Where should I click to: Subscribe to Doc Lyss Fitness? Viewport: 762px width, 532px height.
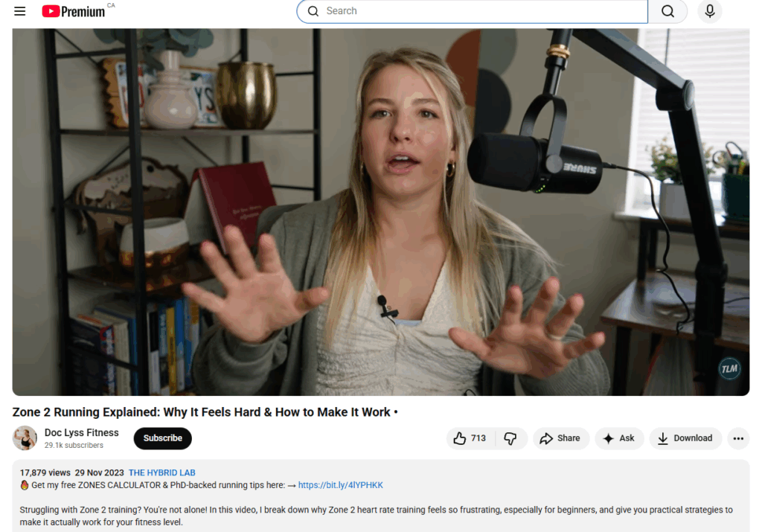pyautogui.click(x=162, y=438)
